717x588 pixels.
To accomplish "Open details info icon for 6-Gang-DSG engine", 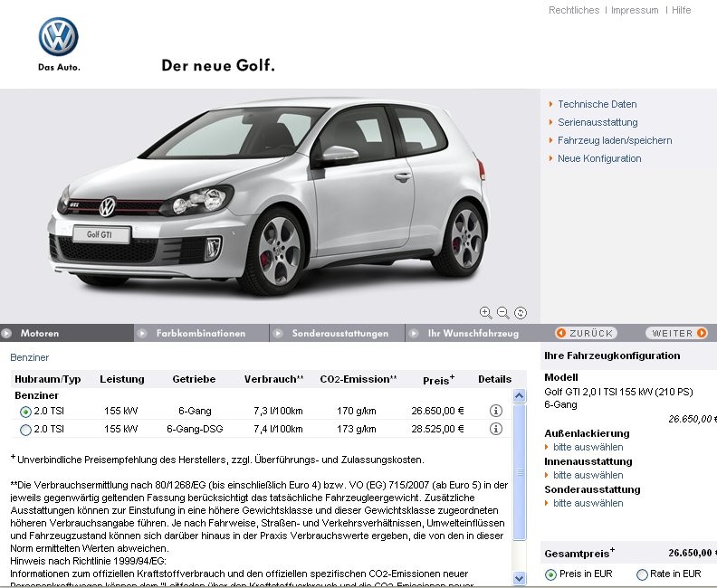I will 495,430.
